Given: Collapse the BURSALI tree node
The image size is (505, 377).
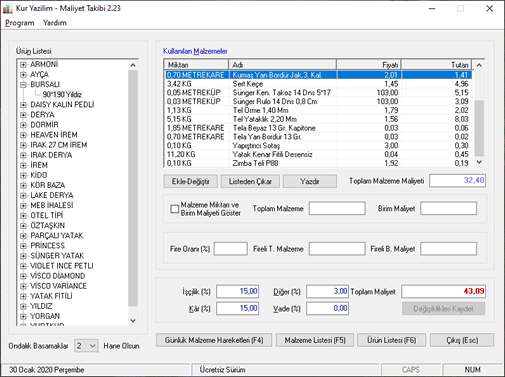Looking at the screenshot, I should pos(23,85).
